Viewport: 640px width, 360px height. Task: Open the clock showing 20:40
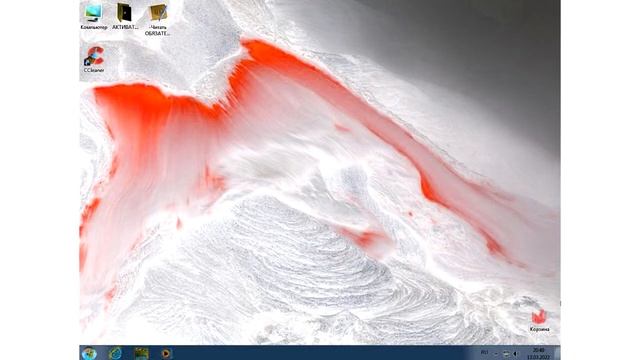point(539,353)
